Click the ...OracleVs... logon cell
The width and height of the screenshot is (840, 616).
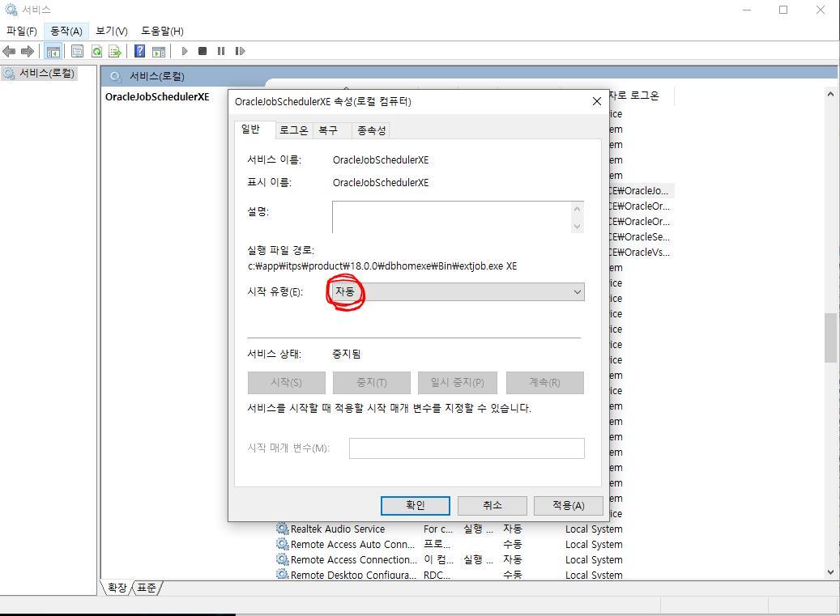(x=640, y=252)
